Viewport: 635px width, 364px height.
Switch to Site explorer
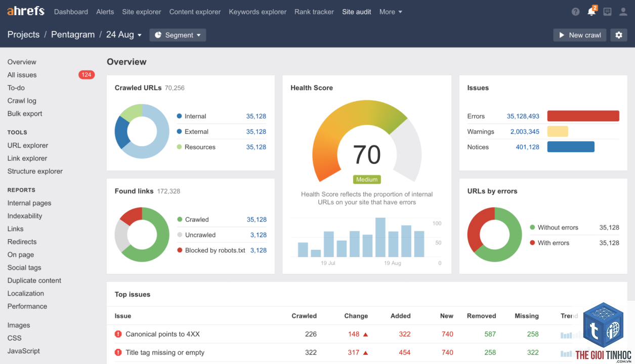tap(142, 12)
